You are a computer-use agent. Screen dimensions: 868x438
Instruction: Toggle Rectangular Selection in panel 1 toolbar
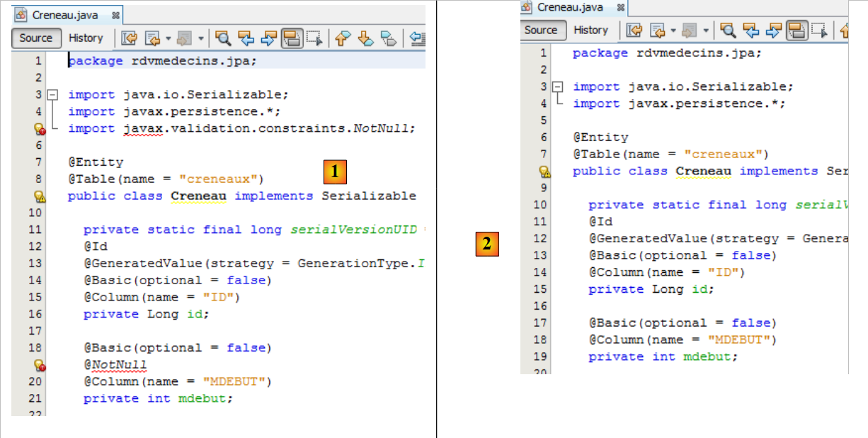pyautogui.click(x=314, y=38)
